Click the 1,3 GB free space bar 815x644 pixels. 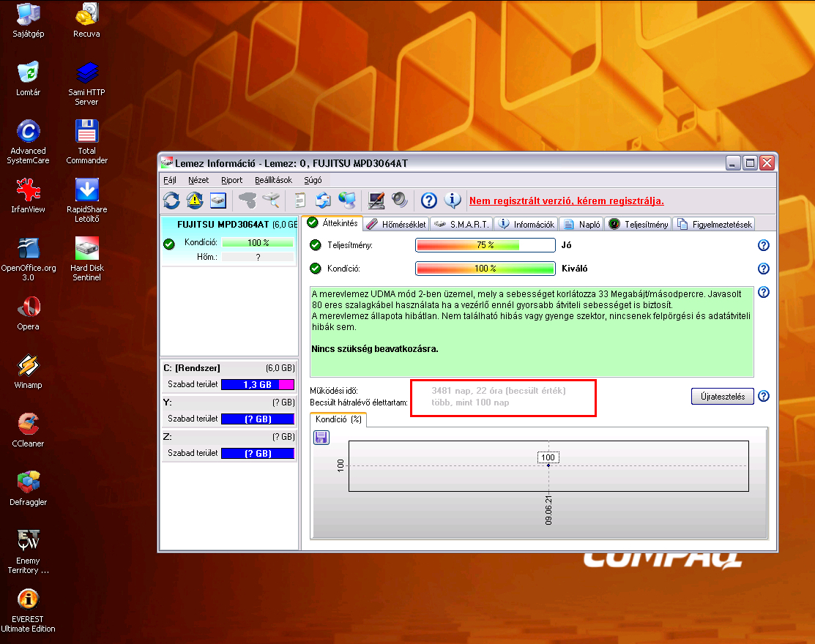click(x=258, y=385)
